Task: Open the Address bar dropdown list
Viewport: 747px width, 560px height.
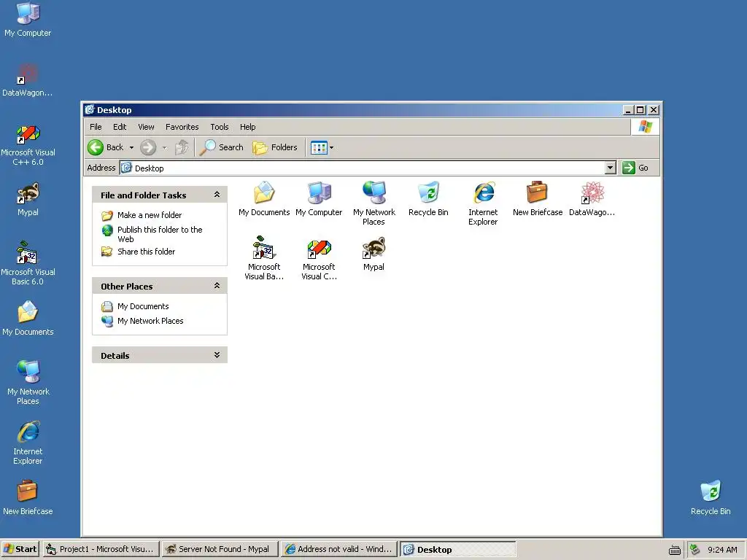Action: (x=611, y=168)
